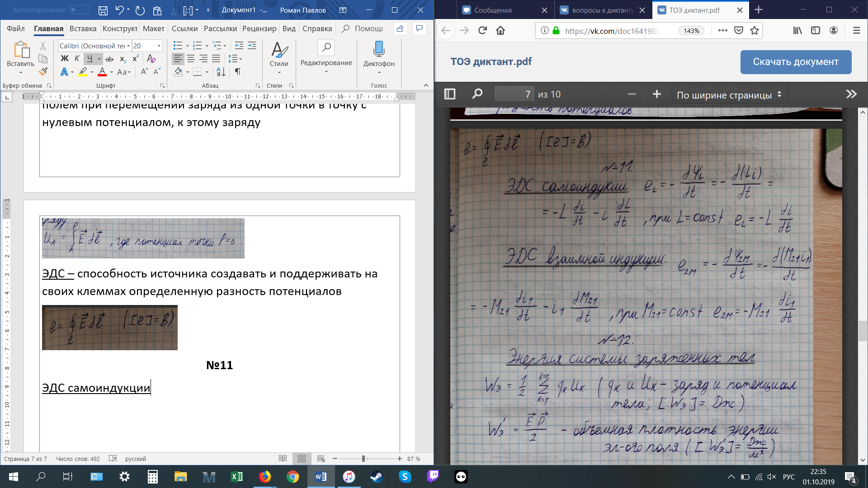The height and width of the screenshot is (488, 868).
Task: Show more PDF tools chevrons
Action: (x=851, y=94)
